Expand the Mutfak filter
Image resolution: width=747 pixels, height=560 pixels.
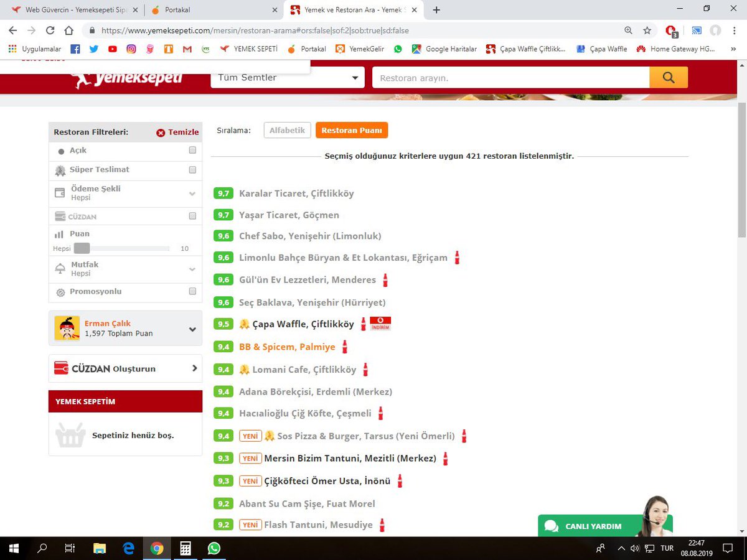(x=192, y=269)
